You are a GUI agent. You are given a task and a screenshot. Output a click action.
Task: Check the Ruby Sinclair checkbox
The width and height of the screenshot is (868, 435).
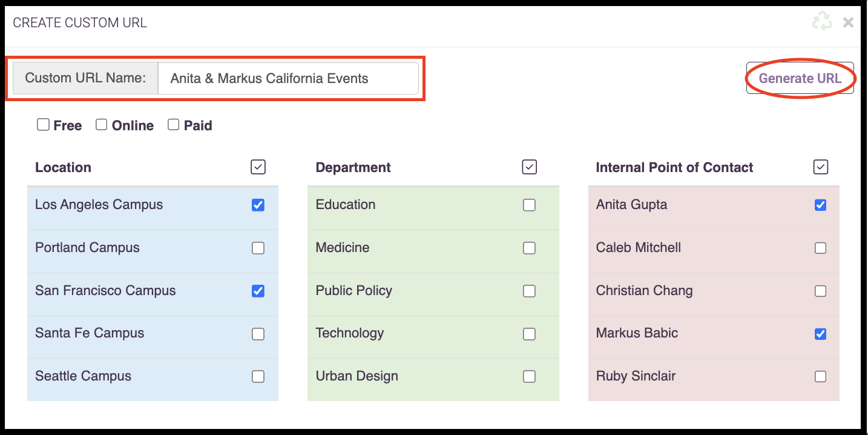coord(821,377)
